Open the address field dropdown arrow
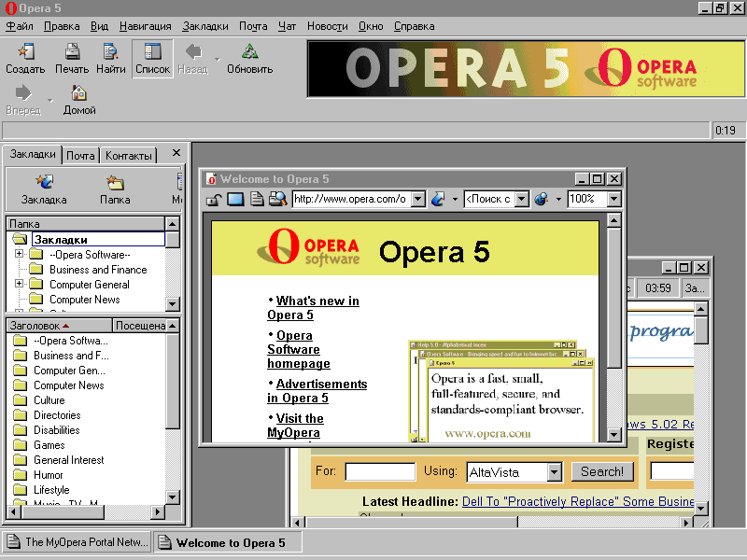Screen dimensions: 747x560 click(417, 199)
